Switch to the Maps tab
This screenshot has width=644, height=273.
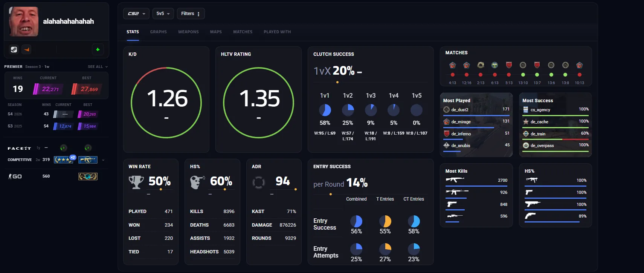point(216,32)
